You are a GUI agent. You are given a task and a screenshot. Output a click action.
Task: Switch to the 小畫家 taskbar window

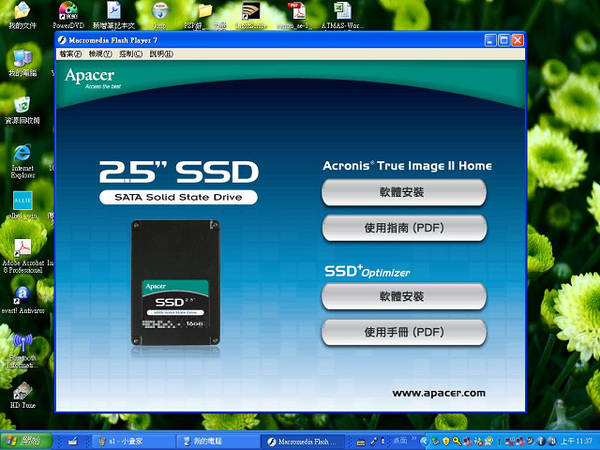133,441
